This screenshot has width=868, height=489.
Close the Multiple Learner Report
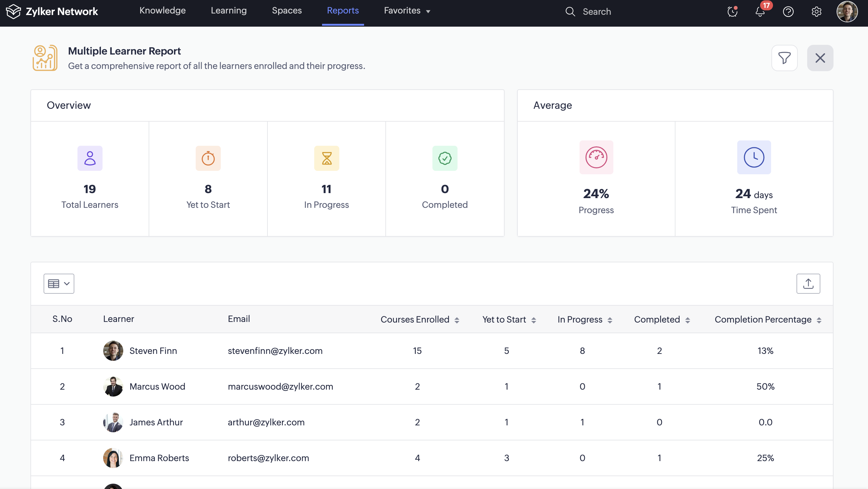click(820, 58)
